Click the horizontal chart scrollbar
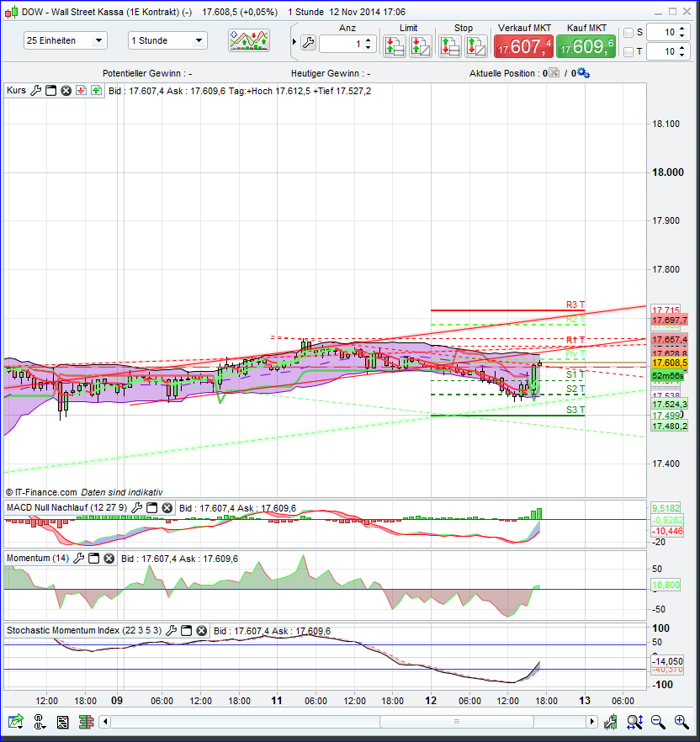The image size is (700, 742). pos(459,721)
